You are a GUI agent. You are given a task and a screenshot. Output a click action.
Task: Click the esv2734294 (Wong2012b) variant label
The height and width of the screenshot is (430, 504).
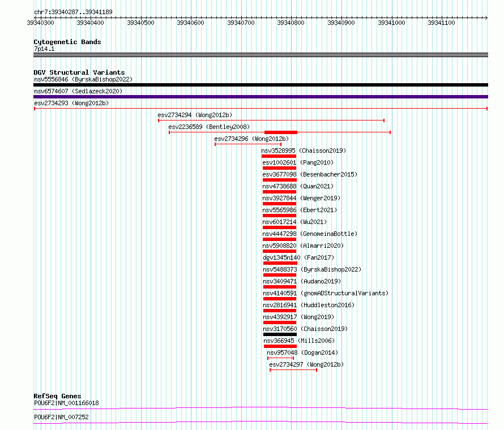point(195,115)
